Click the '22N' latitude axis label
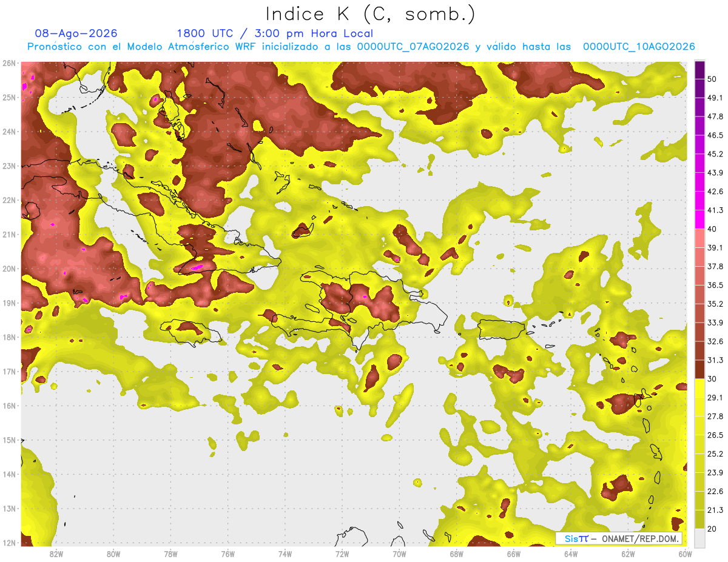The width and height of the screenshot is (728, 562). tap(8, 200)
